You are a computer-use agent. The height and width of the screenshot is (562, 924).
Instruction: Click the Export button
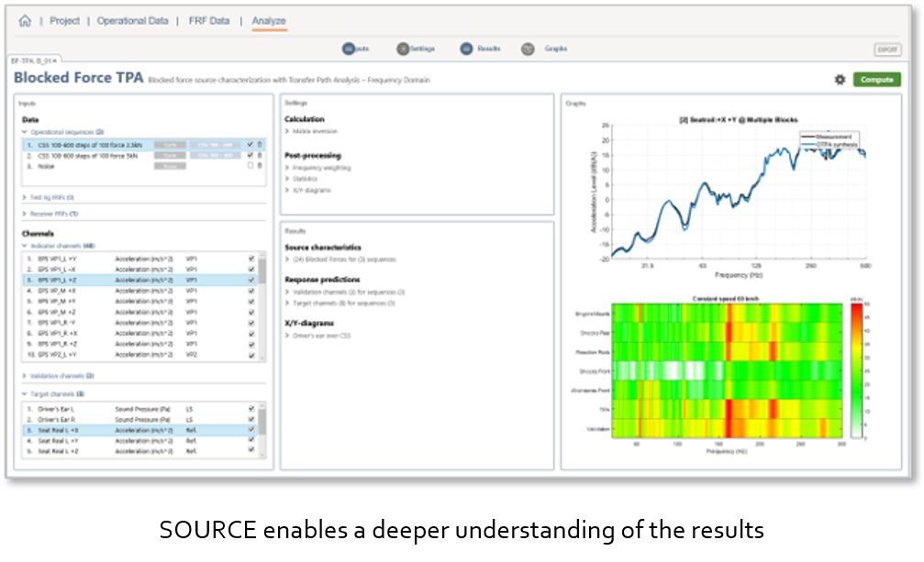coord(886,50)
